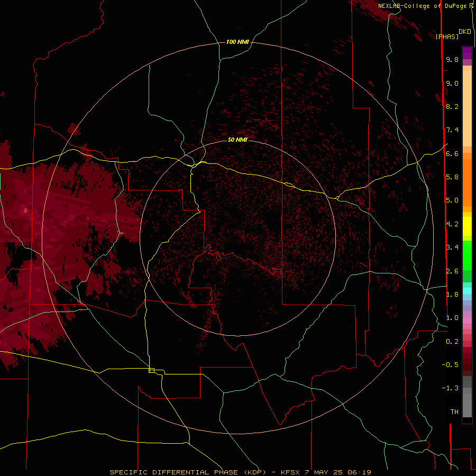Viewport: 476px width, 476px height.
Task: Pick the peach segment of the color scale
Action: 467,106
